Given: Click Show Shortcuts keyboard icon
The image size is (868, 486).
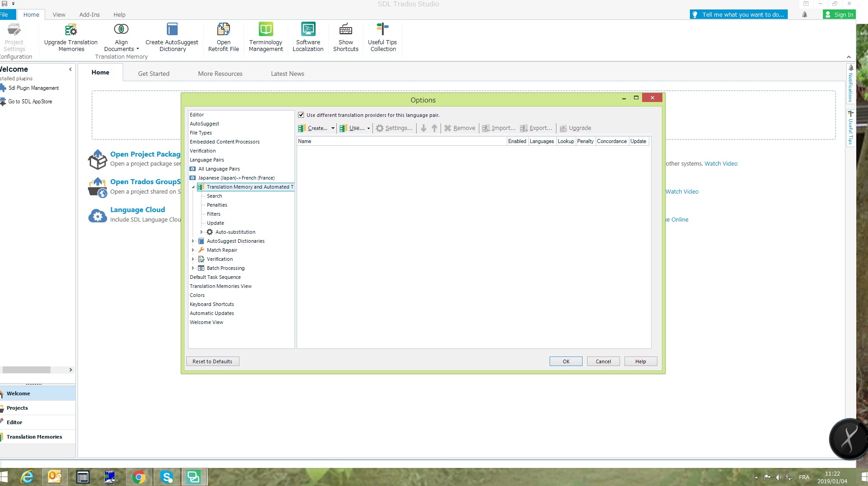Looking at the screenshot, I should [x=346, y=30].
